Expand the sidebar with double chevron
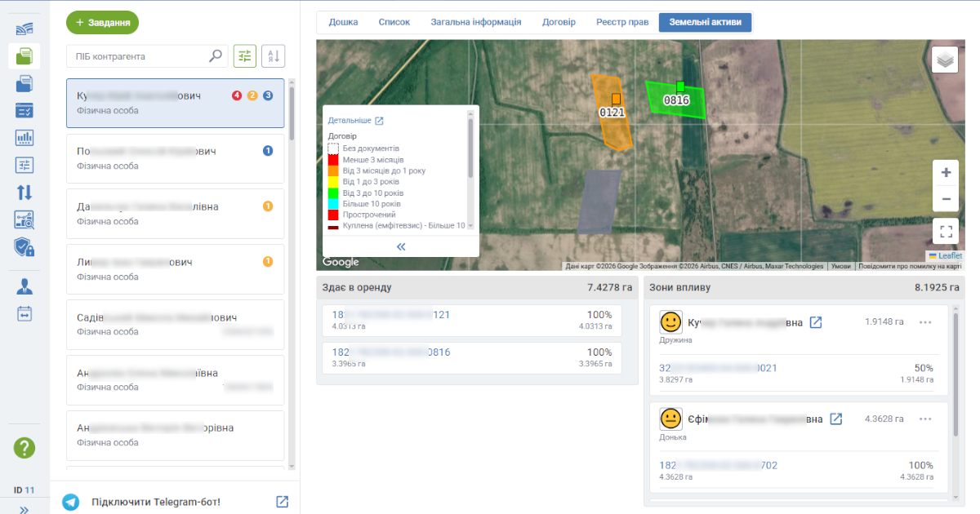Screen dimensions: 980x514 [x=24, y=508]
